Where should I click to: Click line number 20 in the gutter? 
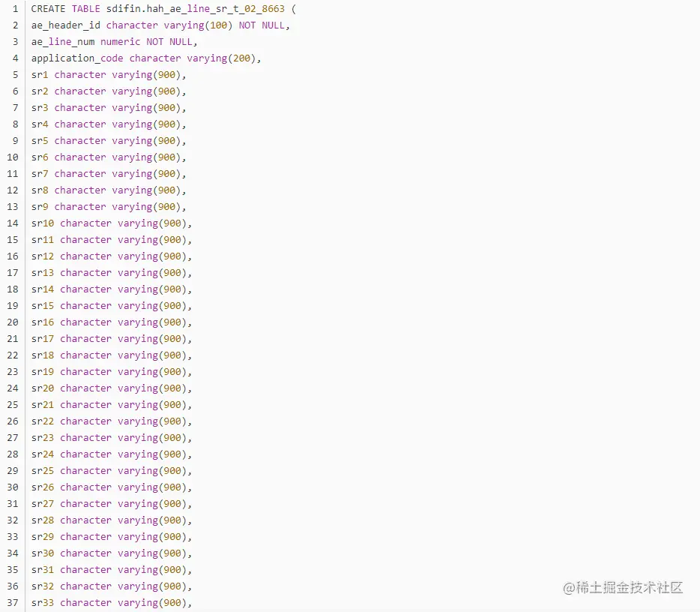[13, 323]
